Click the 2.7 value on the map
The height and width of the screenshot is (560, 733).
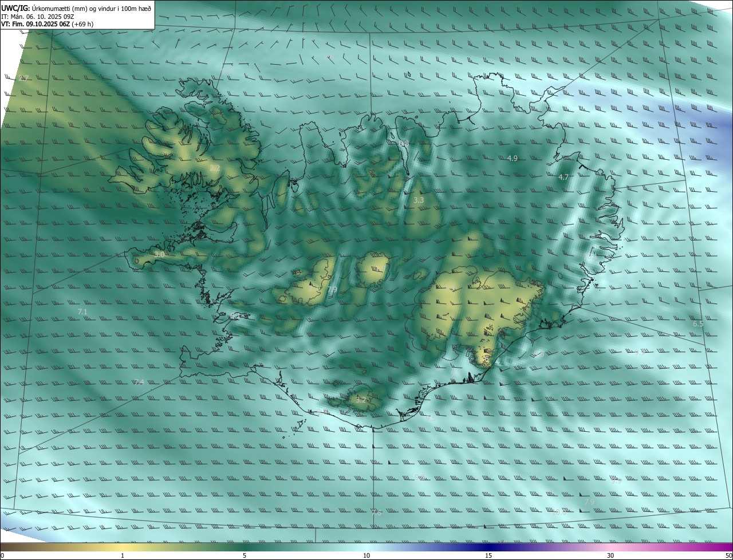pos(23,78)
